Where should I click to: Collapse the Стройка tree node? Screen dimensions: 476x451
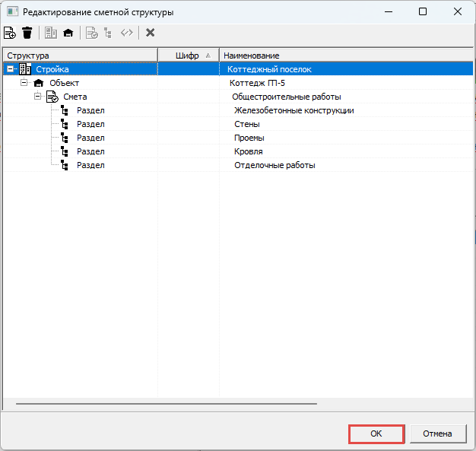coord(10,69)
